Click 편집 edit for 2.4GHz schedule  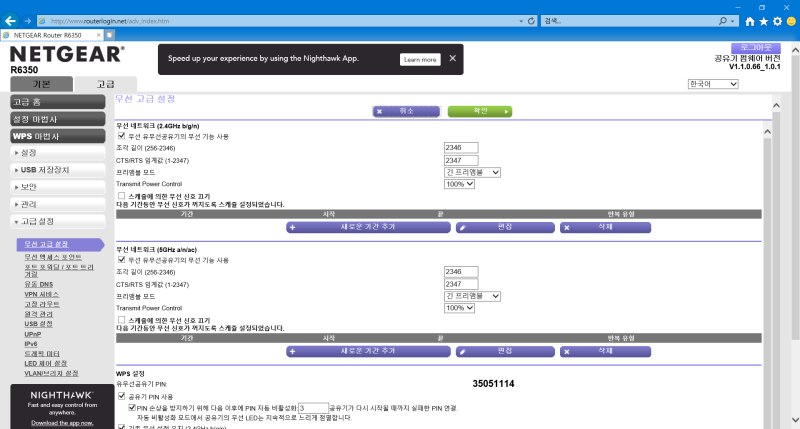[505, 227]
